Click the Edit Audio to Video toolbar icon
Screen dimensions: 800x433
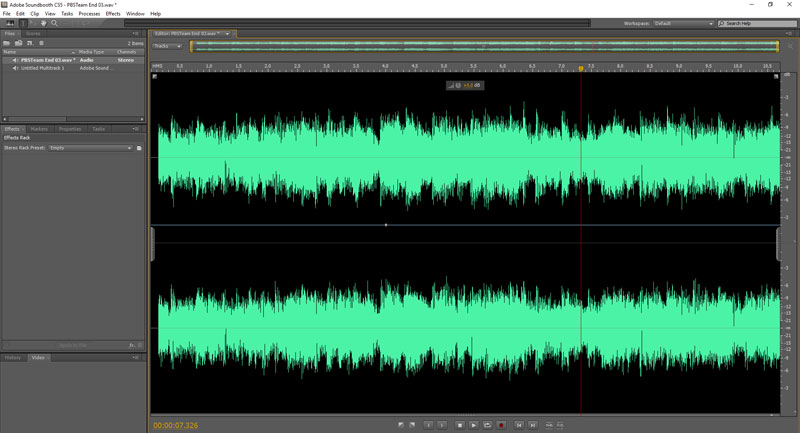point(10,23)
